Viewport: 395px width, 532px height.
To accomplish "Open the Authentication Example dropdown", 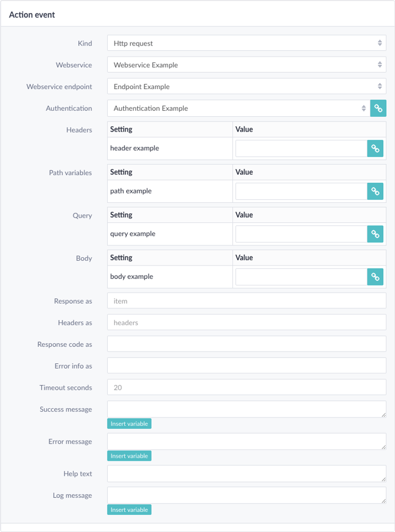I will click(239, 109).
